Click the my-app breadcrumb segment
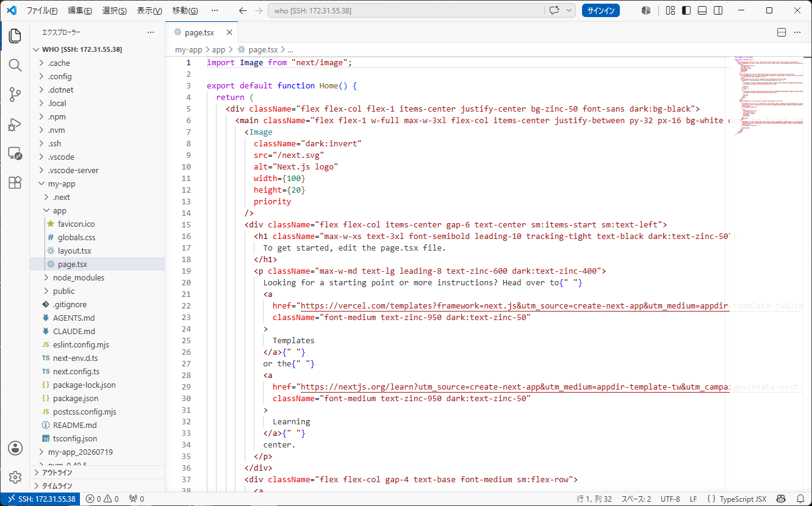 point(189,50)
